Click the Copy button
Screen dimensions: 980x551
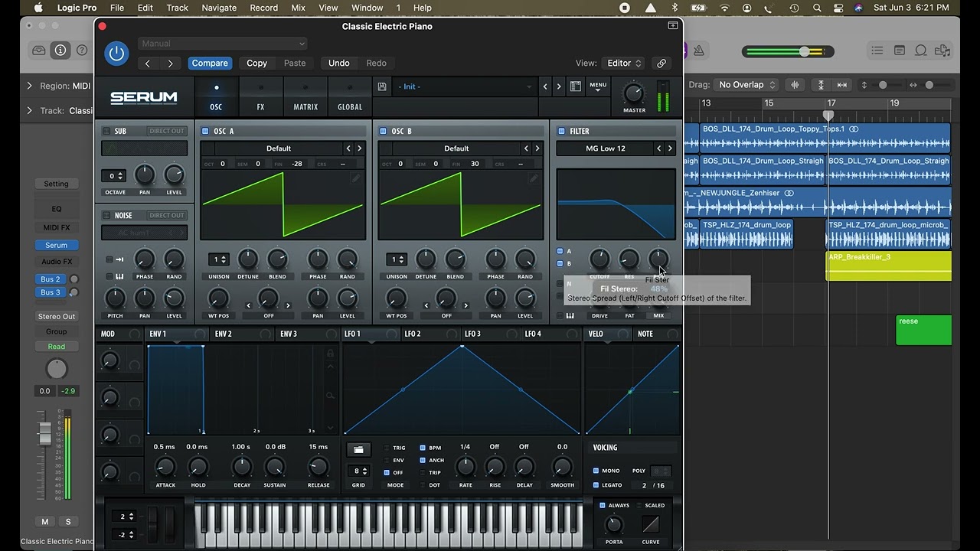[257, 64]
